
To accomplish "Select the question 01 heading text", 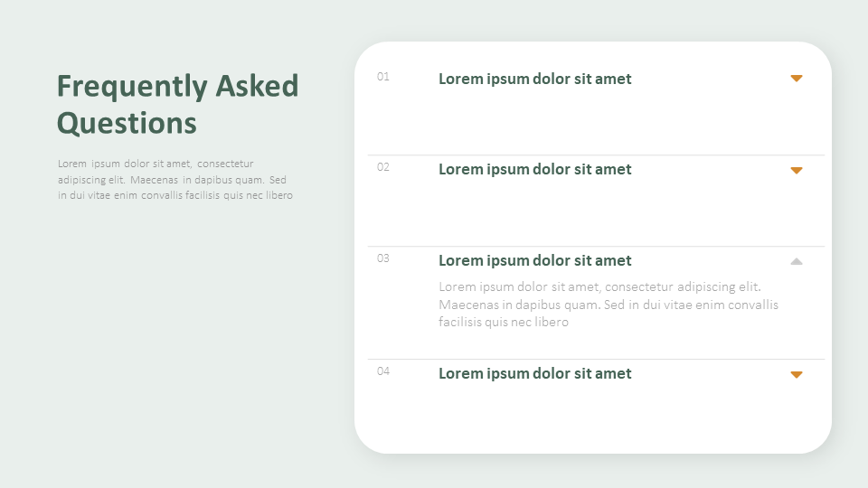I will 534,79.
